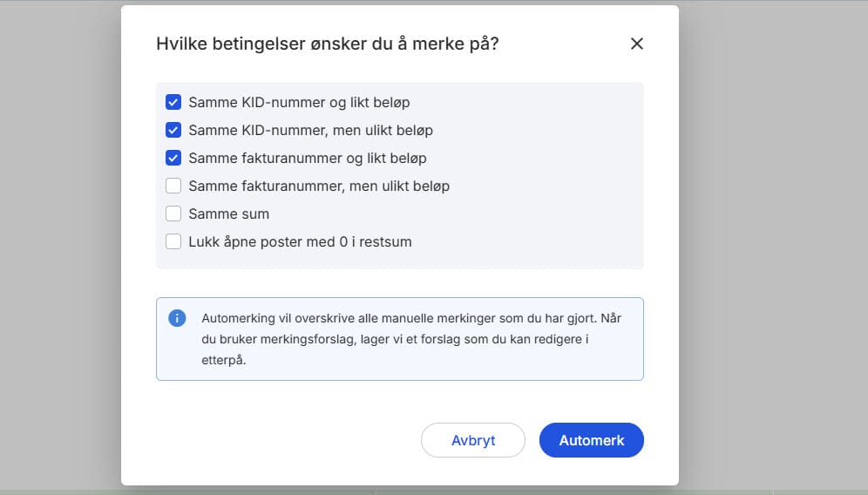Click the 'Samme sum' label text
This screenshot has width=868, height=495.
(x=228, y=214)
